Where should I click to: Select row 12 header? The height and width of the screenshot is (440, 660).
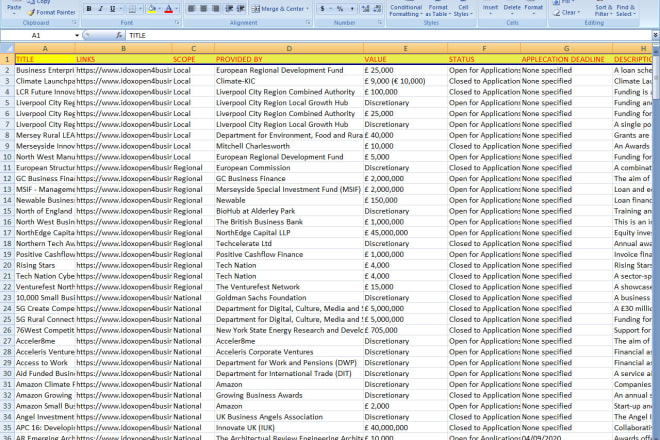tap(7, 179)
